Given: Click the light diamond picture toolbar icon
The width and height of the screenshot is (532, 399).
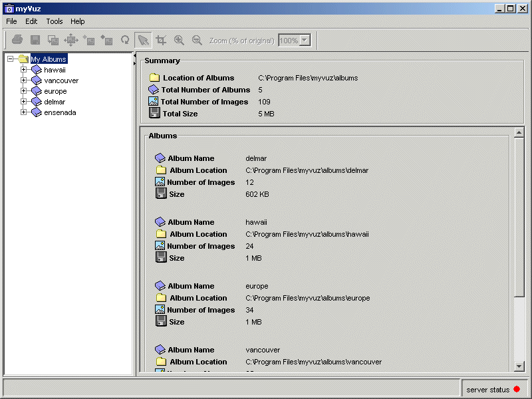Looking at the screenshot, I should (x=89, y=40).
